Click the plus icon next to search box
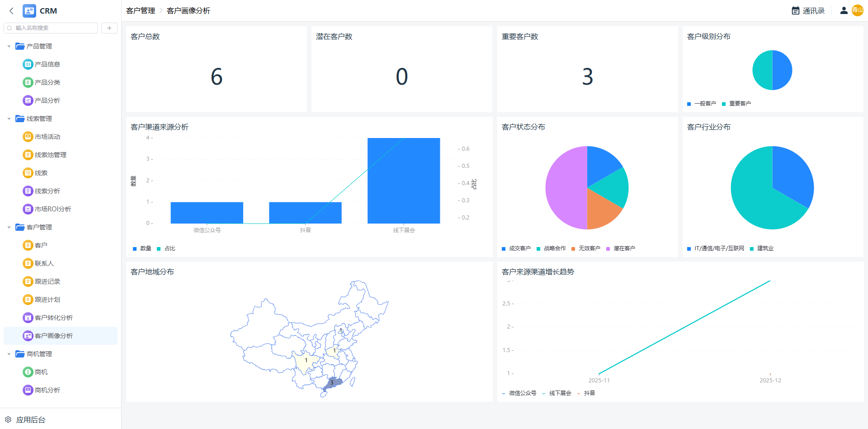The width and height of the screenshot is (868, 429). [109, 28]
